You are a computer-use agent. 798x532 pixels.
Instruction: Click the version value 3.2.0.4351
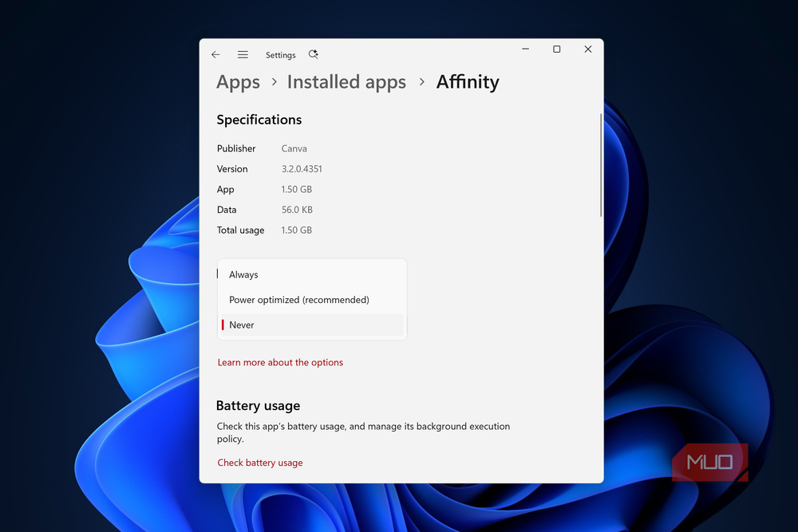click(302, 169)
